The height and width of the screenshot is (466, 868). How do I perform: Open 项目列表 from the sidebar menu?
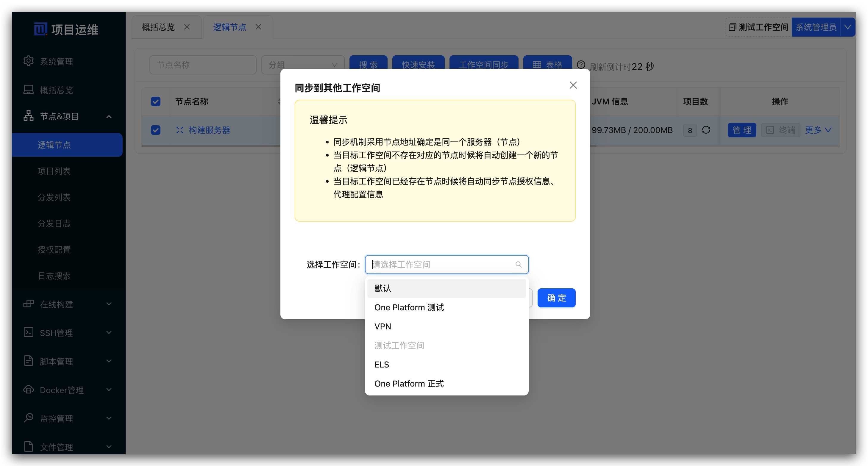(54, 171)
